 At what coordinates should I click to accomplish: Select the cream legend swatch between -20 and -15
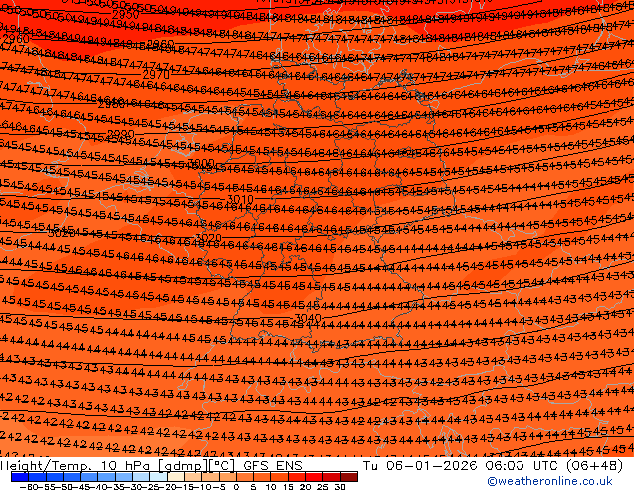(x=176, y=477)
